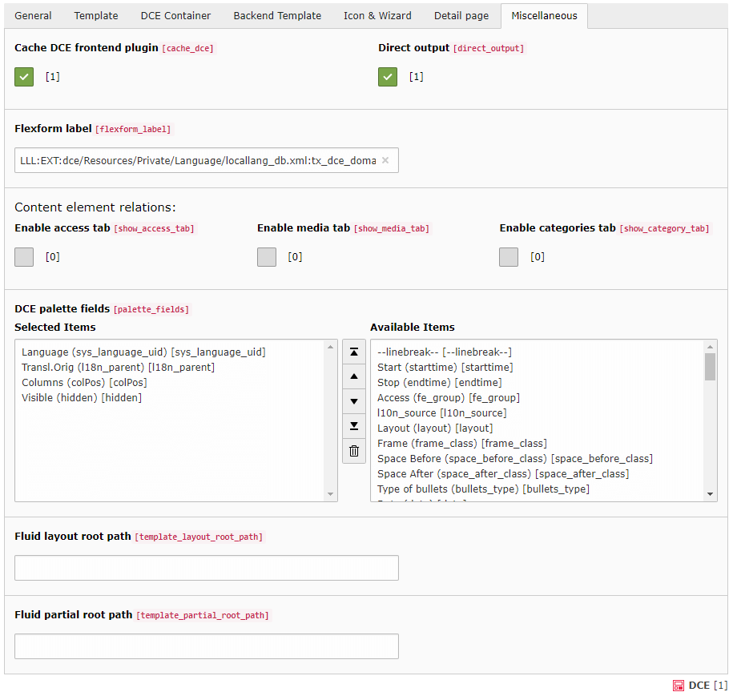Image resolution: width=733 pixels, height=700 pixels.
Task: Switch to the General tab
Action: pos(33,16)
